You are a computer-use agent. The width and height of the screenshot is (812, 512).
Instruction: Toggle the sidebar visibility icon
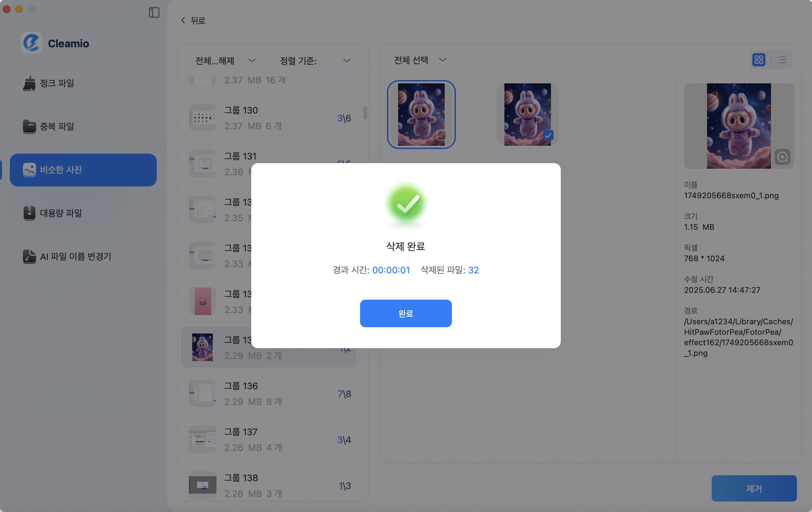[154, 13]
